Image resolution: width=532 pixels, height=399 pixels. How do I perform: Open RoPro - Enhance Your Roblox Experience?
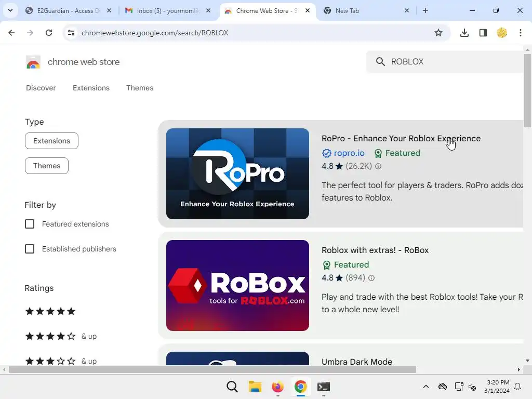[401, 138]
